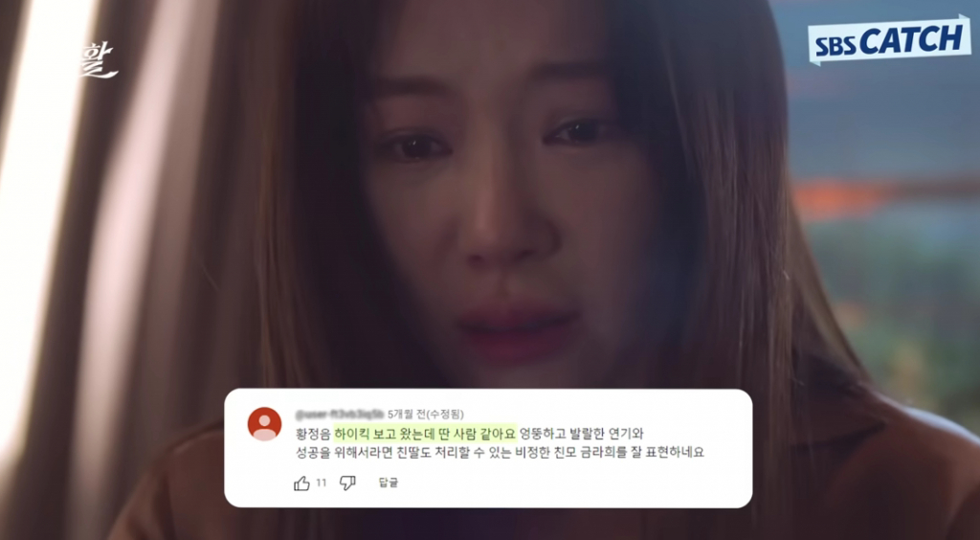Click the SBS CATCH channel logo
Image resolution: width=980 pixels, height=540 pixels.
889,40
